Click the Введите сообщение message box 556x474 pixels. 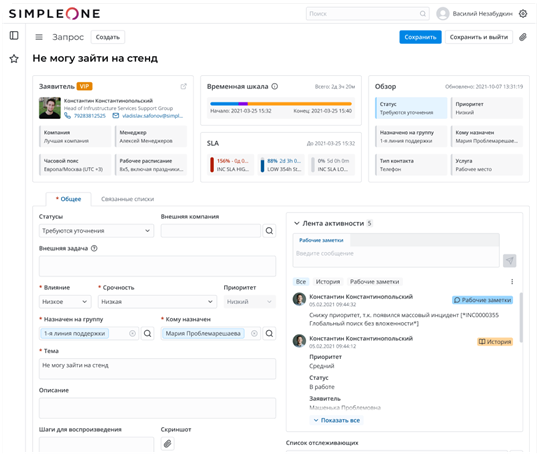pyautogui.click(x=396, y=256)
